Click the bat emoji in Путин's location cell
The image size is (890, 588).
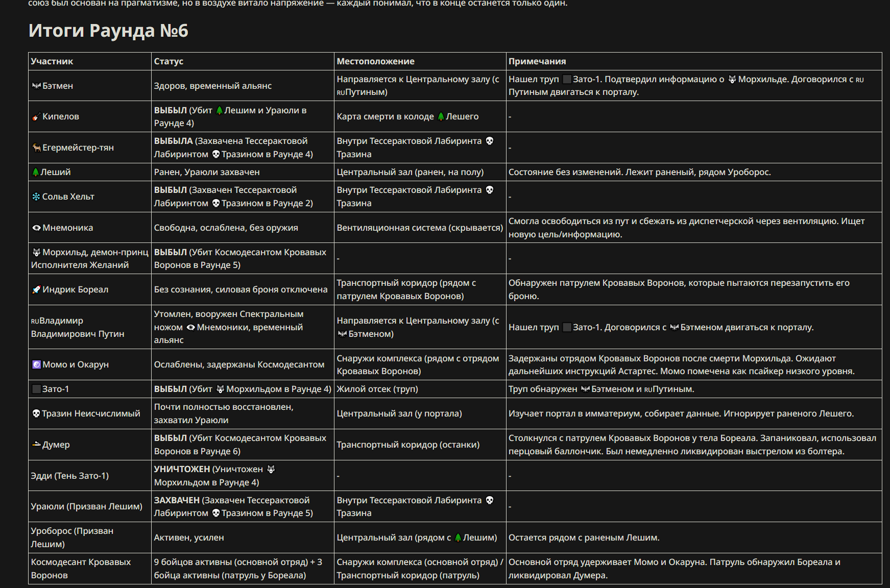point(342,334)
